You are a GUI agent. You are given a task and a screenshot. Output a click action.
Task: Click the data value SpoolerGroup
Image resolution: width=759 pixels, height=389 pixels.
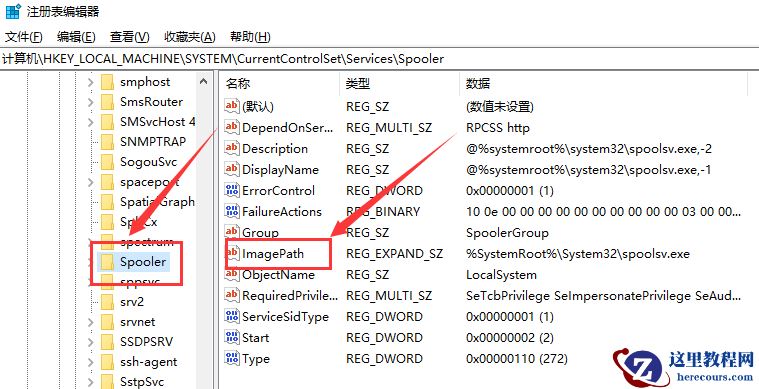pyautogui.click(x=507, y=233)
